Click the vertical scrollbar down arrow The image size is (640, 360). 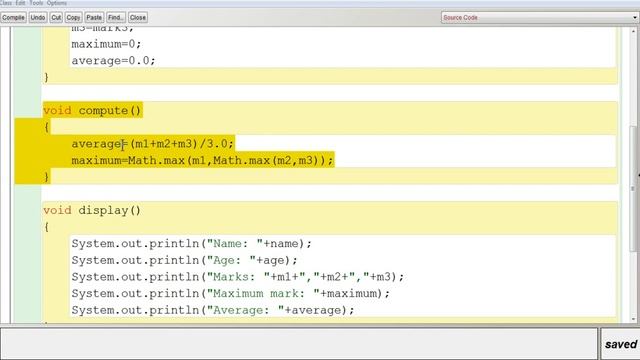pos(633,319)
